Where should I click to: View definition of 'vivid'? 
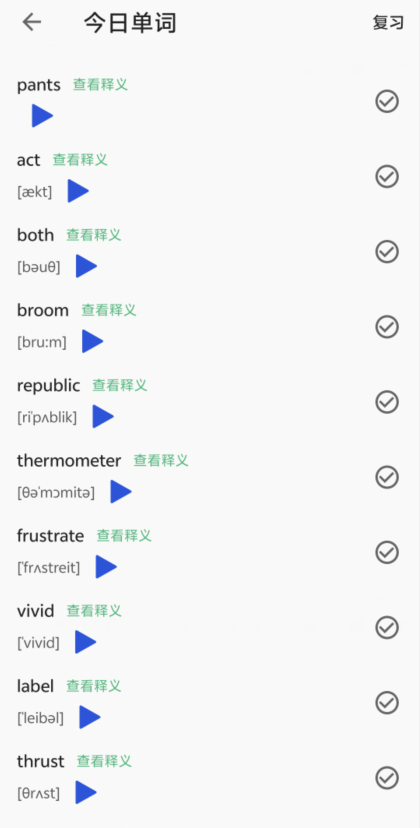point(94,611)
